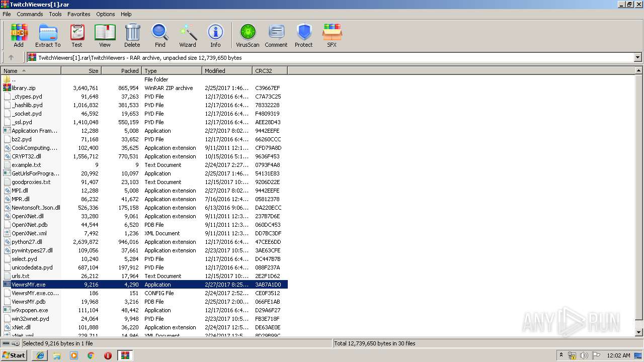Start VirusScan on the archive
This screenshot has height=362, width=644.
(x=248, y=36)
